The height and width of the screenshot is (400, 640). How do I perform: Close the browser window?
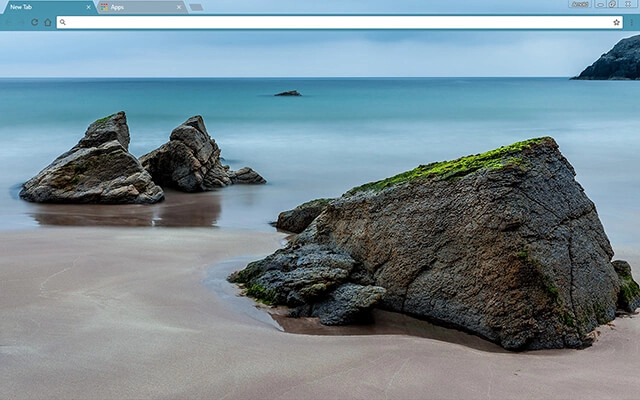click(629, 4)
